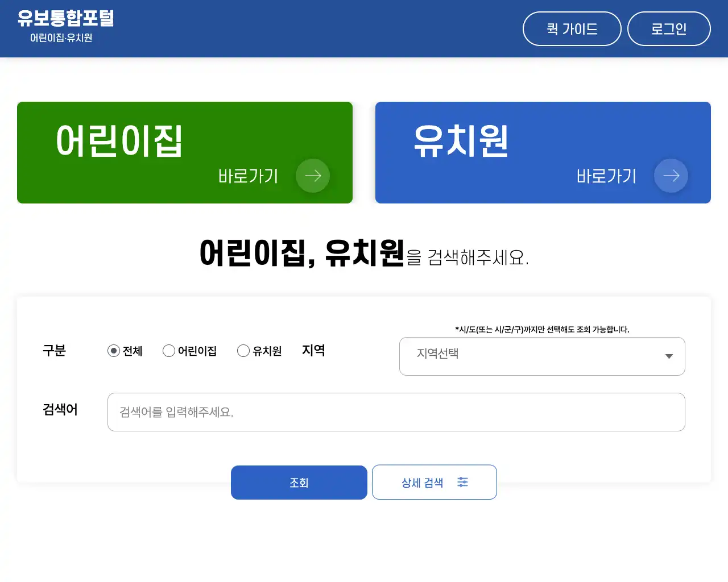The image size is (728, 582).
Task: Click the 조회 search button
Action: (x=299, y=483)
